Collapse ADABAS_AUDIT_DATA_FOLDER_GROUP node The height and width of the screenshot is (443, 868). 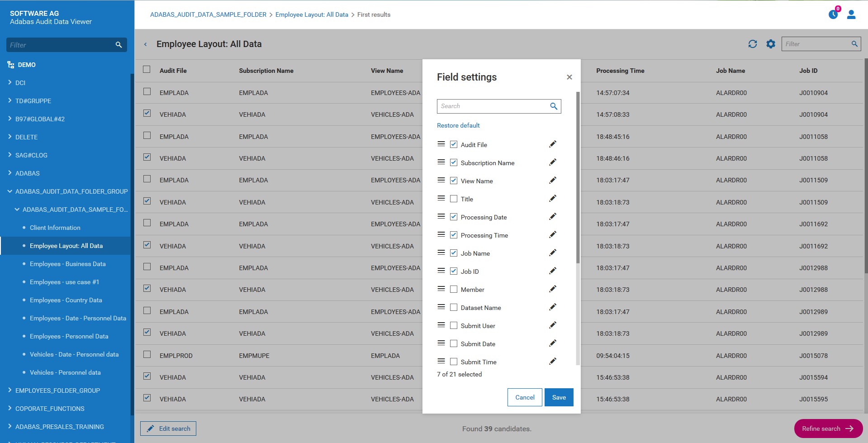(x=10, y=191)
